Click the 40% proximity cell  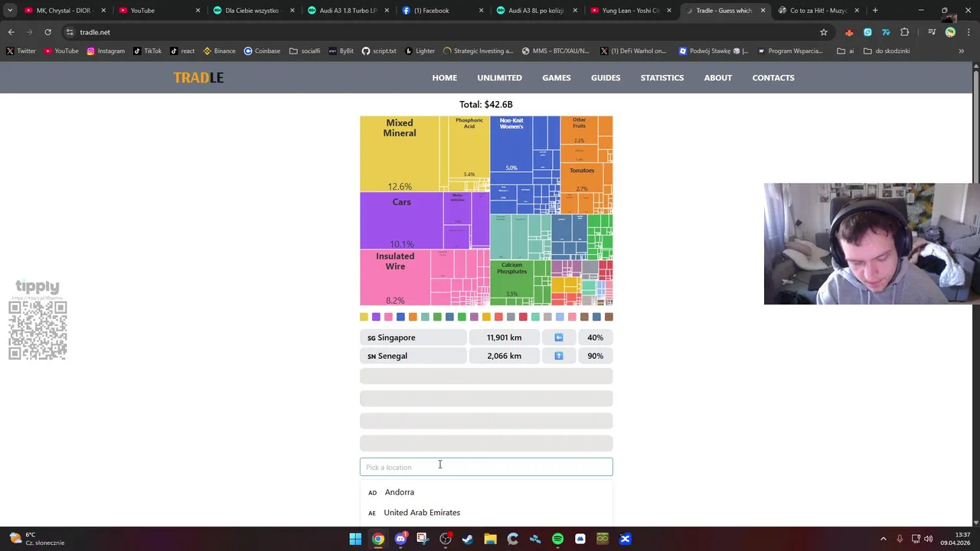[x=595, y=337]
